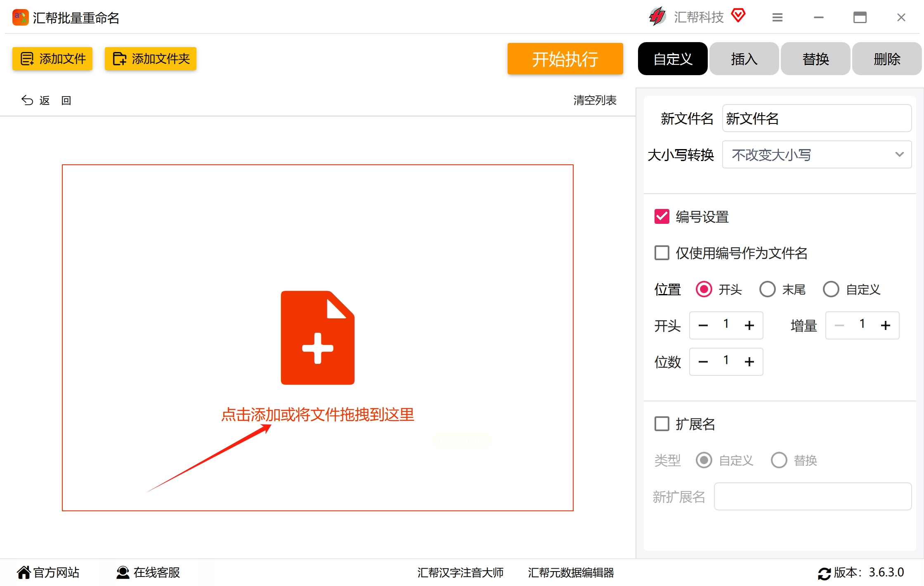The width and height of the screenshot is (924, 586).
Task: Switch to the 替换 tab
Action: (815, 59)
